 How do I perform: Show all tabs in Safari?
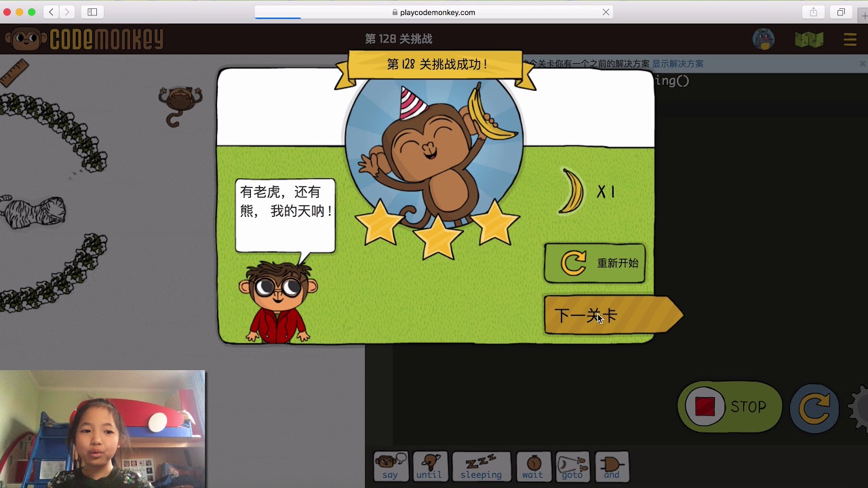841,12
